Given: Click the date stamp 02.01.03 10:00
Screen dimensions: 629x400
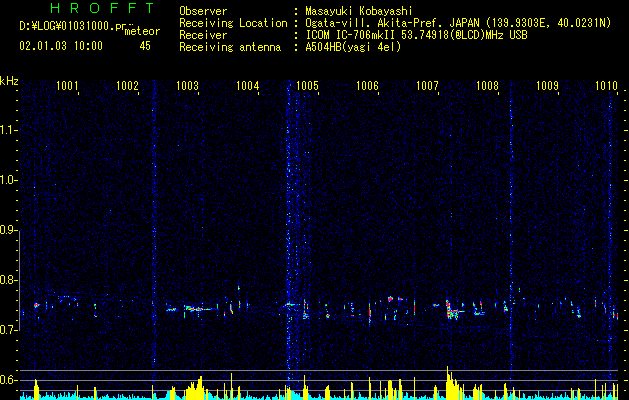Looking at the screenshot, I should (61, 46).
